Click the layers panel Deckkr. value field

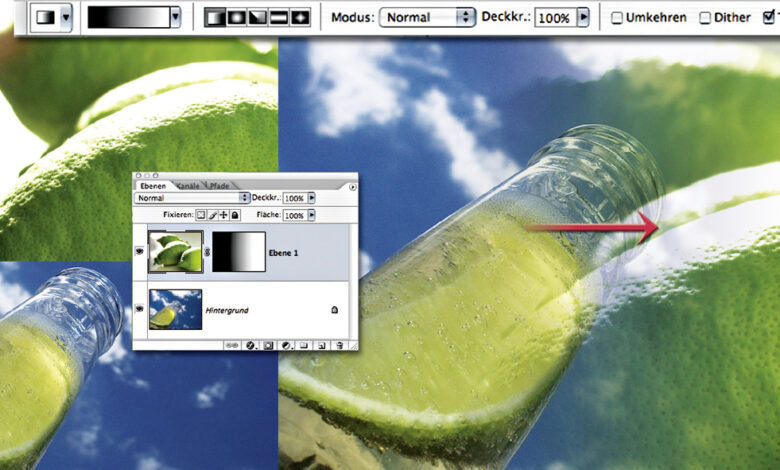(x=294, y=198)
